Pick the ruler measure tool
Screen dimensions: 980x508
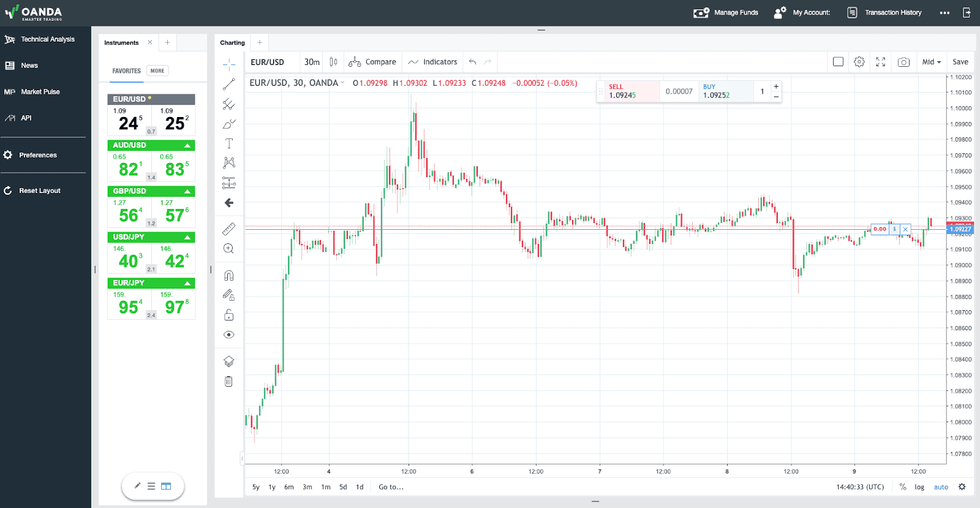click(x=229, y=229)
